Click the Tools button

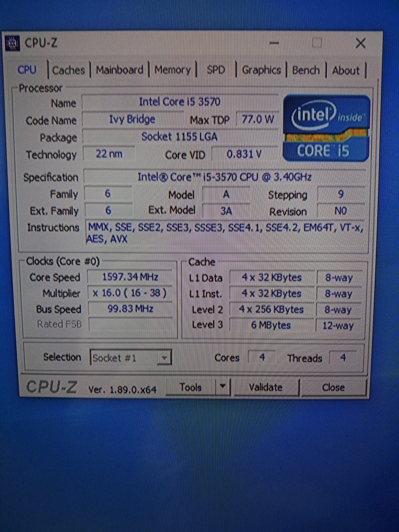click(190, 387)
